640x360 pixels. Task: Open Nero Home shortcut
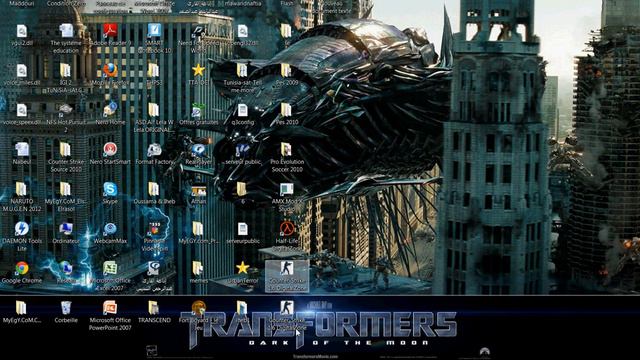coord(110,110)
